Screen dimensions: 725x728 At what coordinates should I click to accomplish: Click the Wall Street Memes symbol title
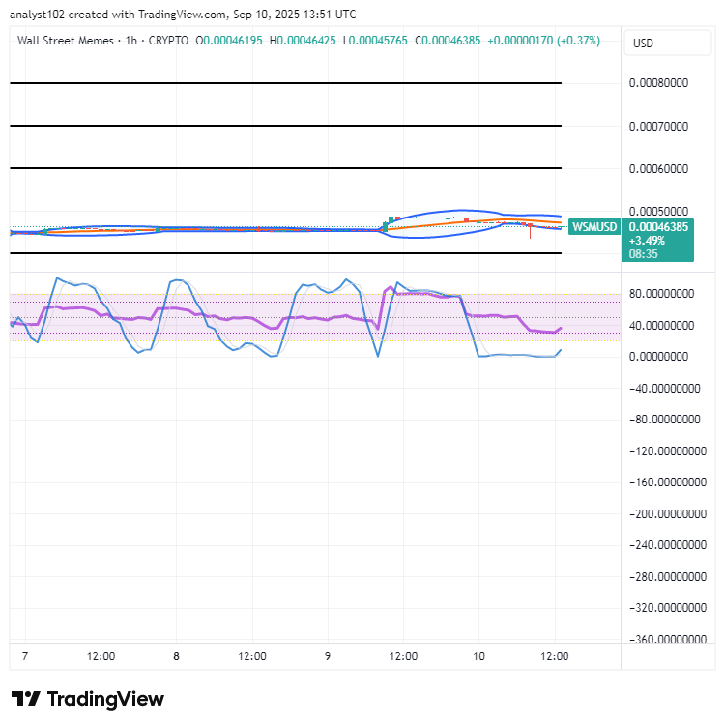pyautogui.click(x=66, y=41)
